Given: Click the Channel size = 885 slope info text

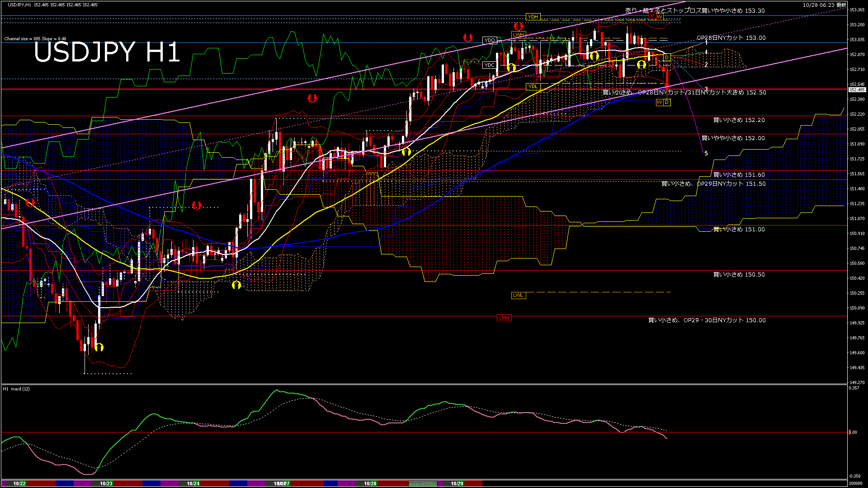Looking at the screenshot, I should coord(35,39).
